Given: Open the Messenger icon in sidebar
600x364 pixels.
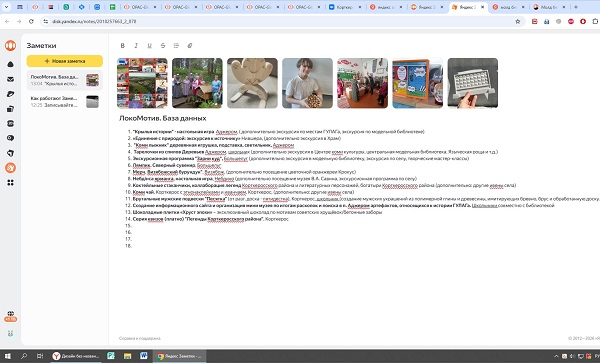Looking at the screenshot, I should [10, 153].
